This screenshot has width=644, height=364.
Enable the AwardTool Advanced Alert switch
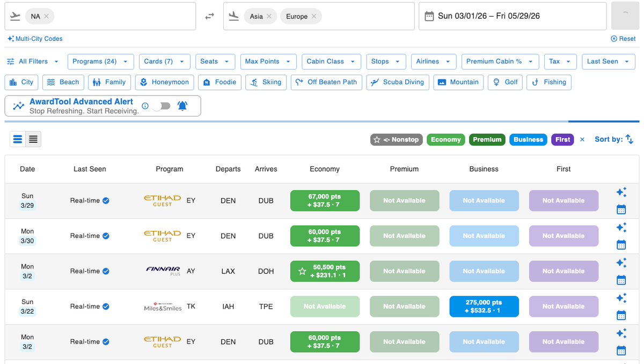pyautogui.click(x=162, y=106)
